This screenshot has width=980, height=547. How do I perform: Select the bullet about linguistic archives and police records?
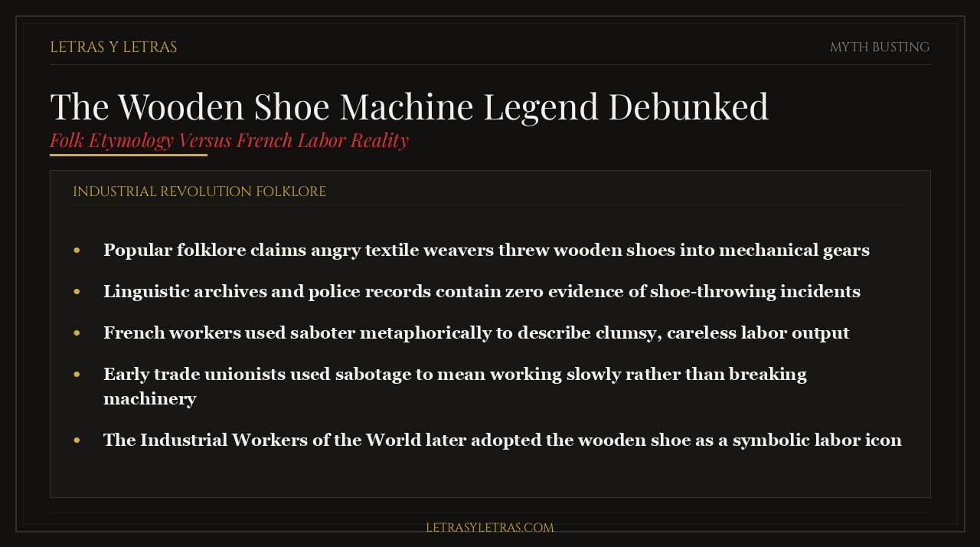pos(482,292)
